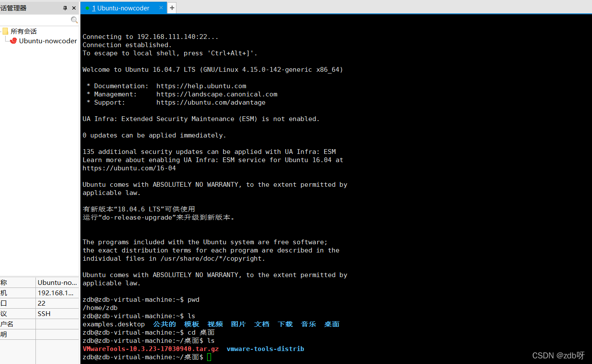The height and width of the screenshot is (364, 592).
Task: Click the 'Connection established.' line
Action: coord(127,45)
